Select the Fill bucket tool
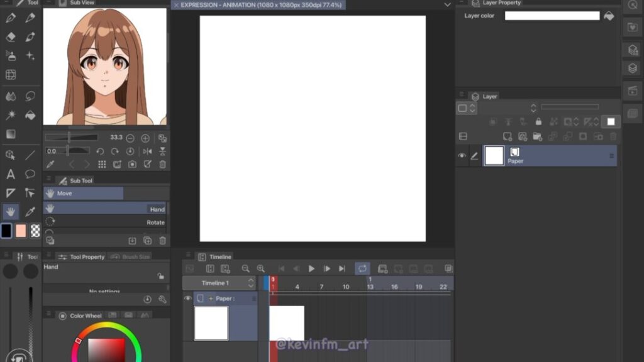 tap(30, 115)
